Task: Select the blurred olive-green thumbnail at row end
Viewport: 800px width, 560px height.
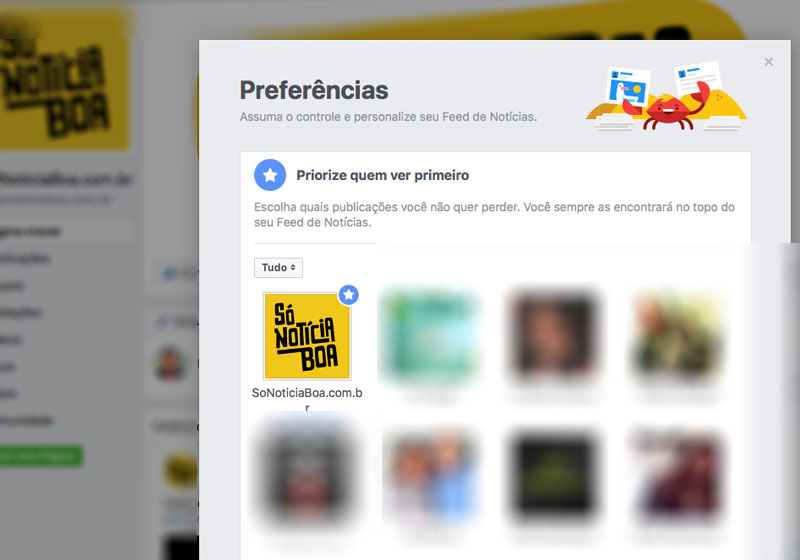Action: point(678,336)
